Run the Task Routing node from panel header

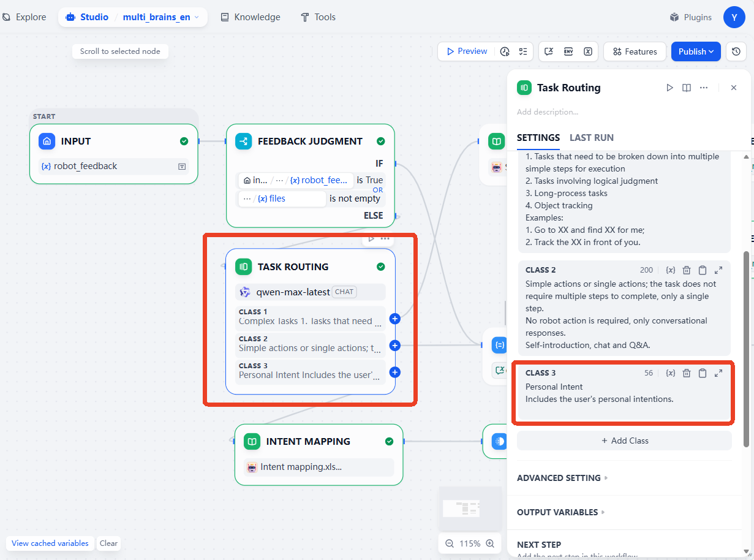click(669, 88)
